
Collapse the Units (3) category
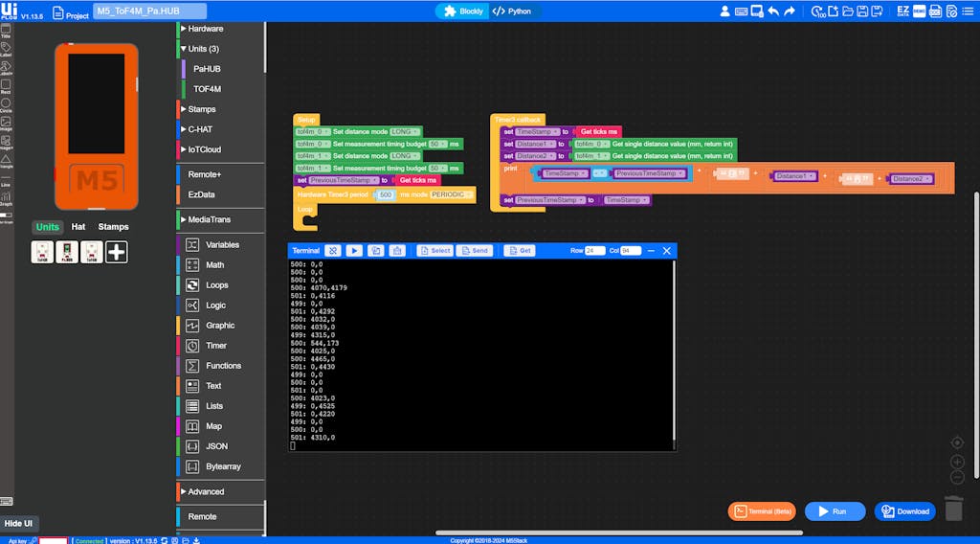point(203,49)
